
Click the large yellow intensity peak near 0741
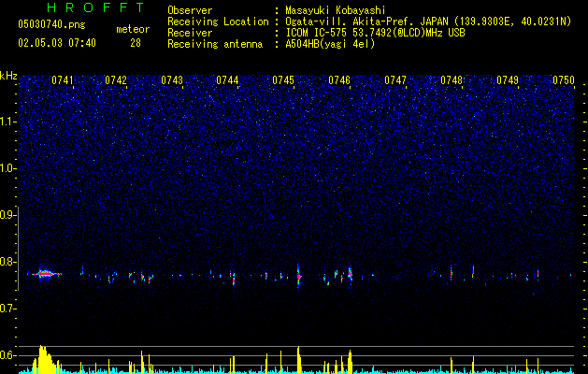[44, 359]
